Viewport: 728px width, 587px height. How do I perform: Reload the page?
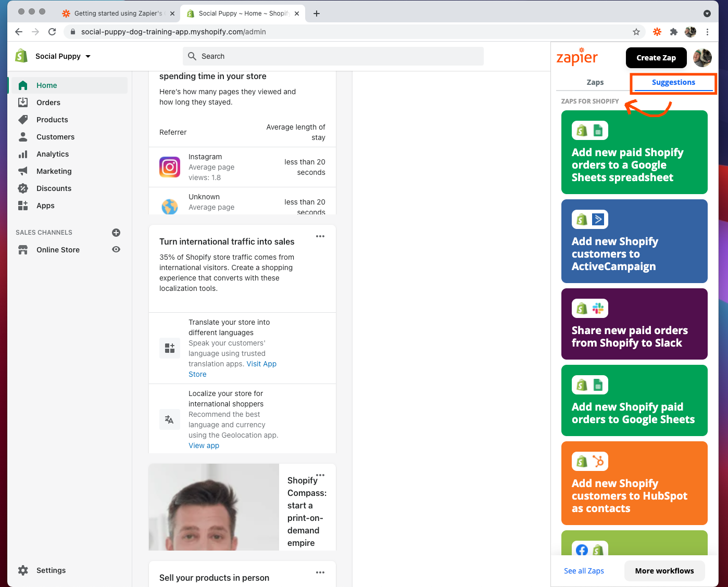52,32
